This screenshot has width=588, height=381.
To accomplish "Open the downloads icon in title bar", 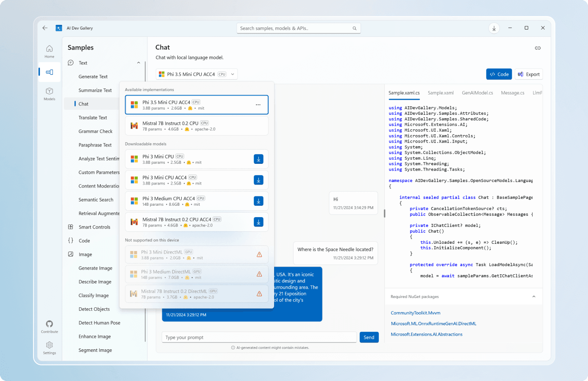I will point(494,28).
